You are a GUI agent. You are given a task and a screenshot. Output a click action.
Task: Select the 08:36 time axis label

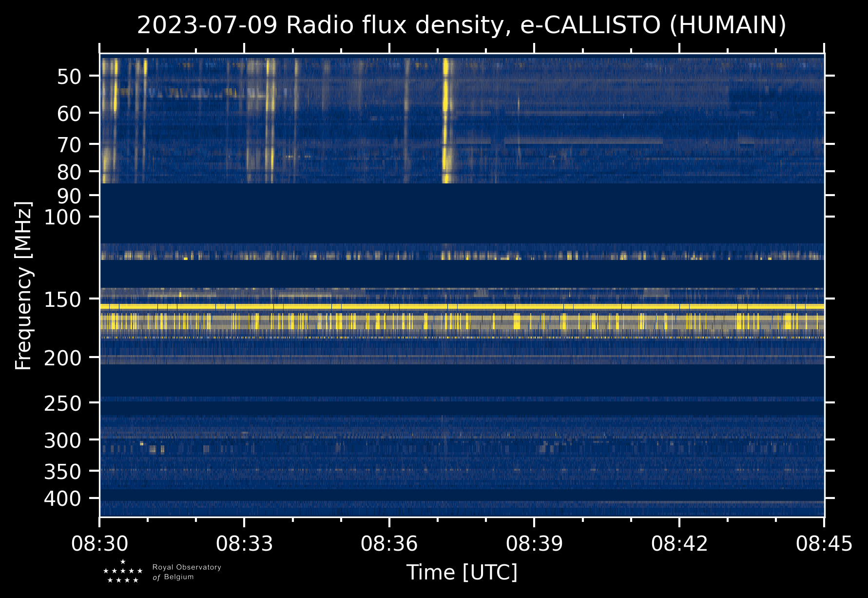click(x=389, y=543)
